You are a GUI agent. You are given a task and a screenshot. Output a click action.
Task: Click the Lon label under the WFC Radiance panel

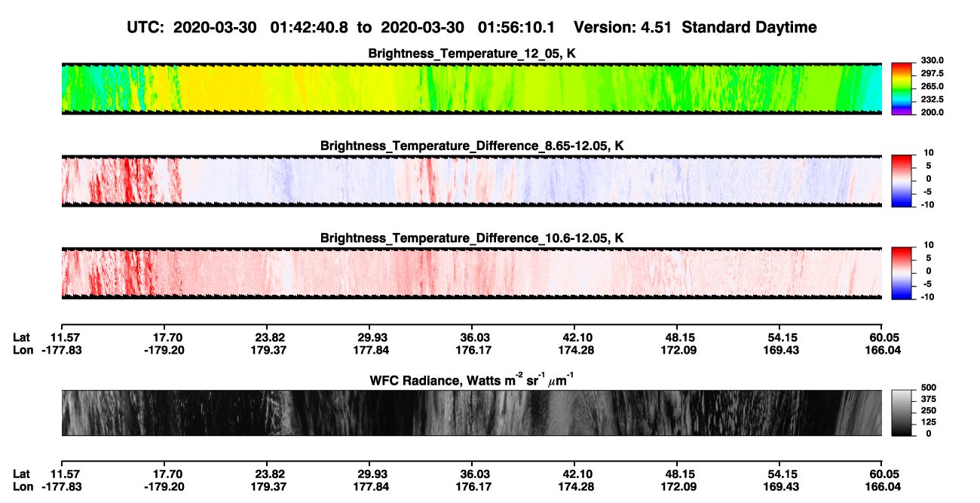23,486
